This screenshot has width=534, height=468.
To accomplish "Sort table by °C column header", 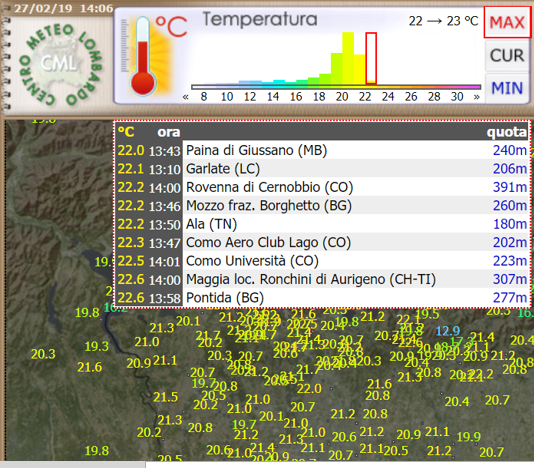I will (x=126, y=132).
